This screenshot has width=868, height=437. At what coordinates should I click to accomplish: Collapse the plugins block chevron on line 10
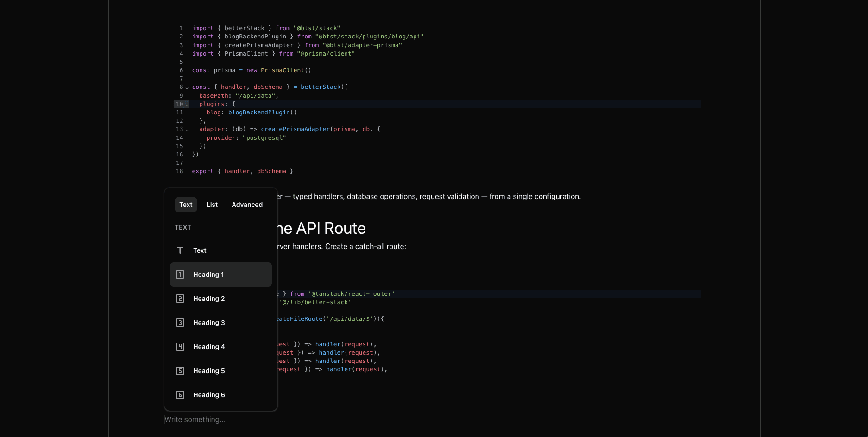187,105
